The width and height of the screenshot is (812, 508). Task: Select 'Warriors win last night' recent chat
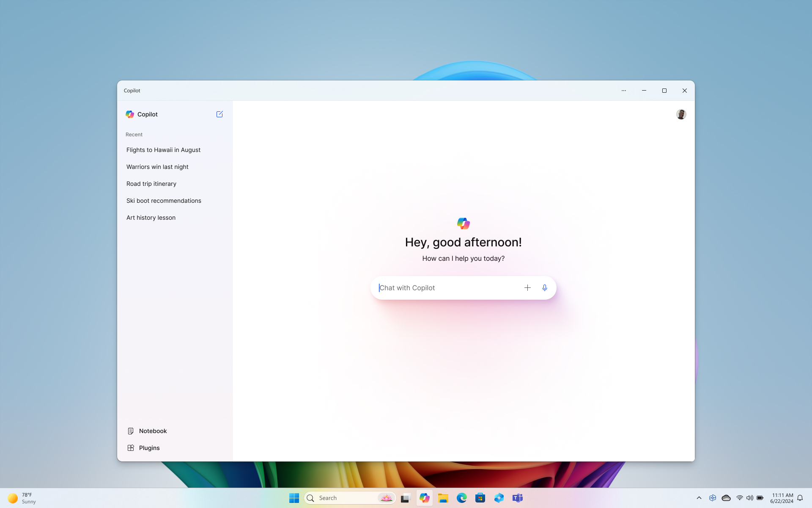click(x=157, y=167)
